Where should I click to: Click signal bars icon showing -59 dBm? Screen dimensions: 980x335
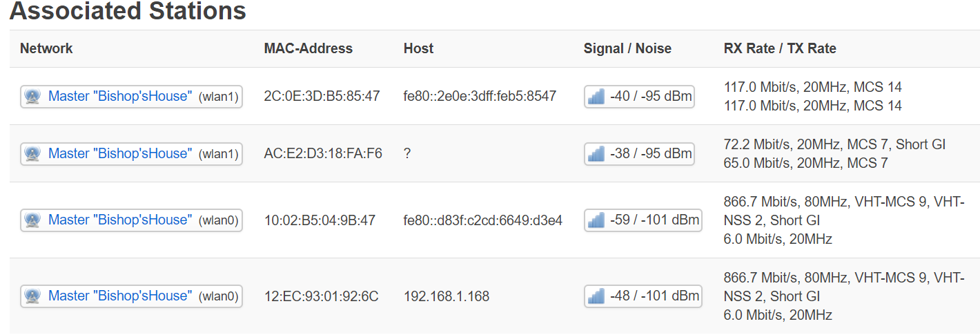click(596, 220)
